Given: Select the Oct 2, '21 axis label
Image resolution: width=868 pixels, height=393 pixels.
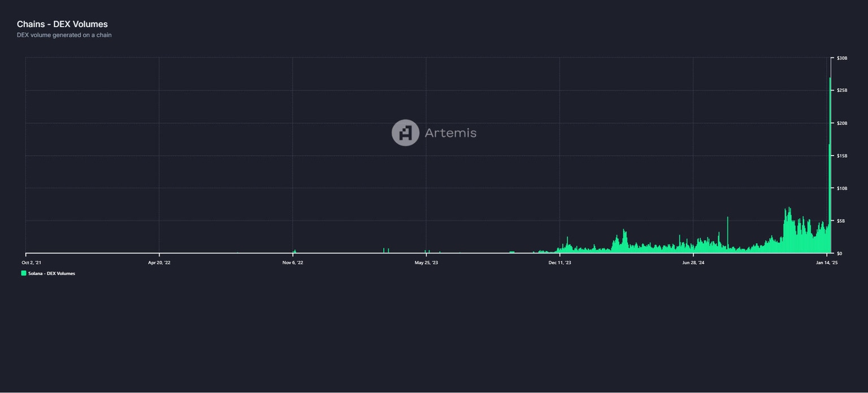Looking at the screenshot, I should tap(32, 262).
